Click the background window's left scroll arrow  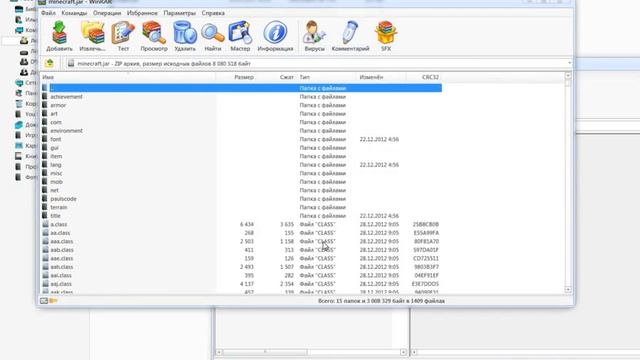(219, 352)
